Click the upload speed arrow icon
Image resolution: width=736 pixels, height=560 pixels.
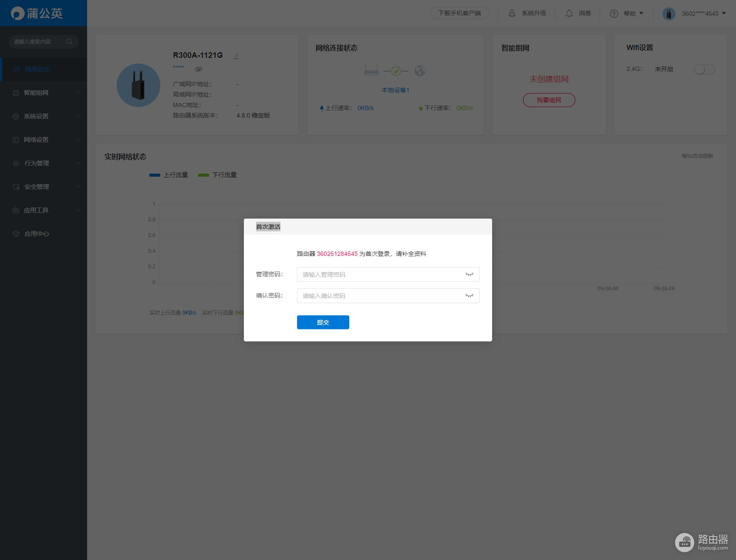(321, 108)
